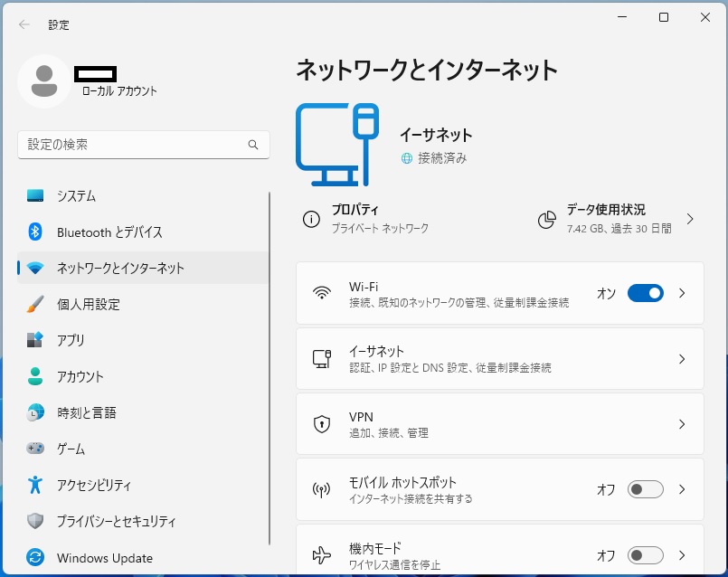
Task: Click the airplane icon for 機内モード
Action: point(322,555)
